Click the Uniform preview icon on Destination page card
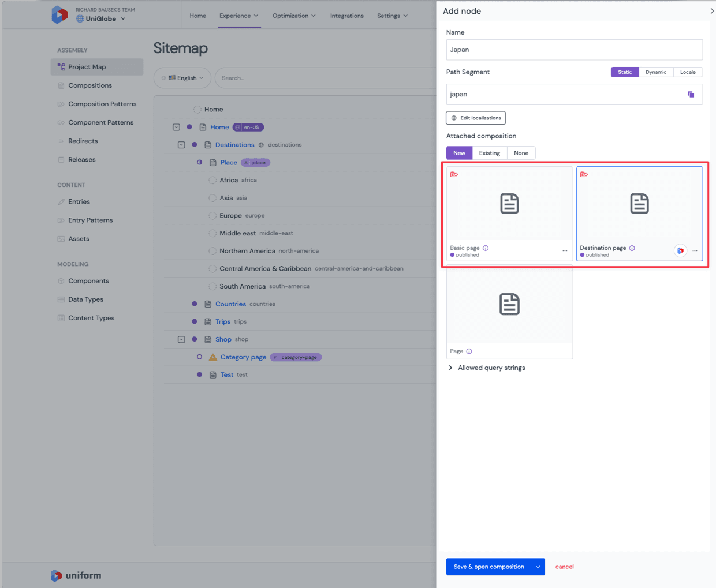This screenshot has width=716, height=588. pyautogui.click(x=680, y=250)
